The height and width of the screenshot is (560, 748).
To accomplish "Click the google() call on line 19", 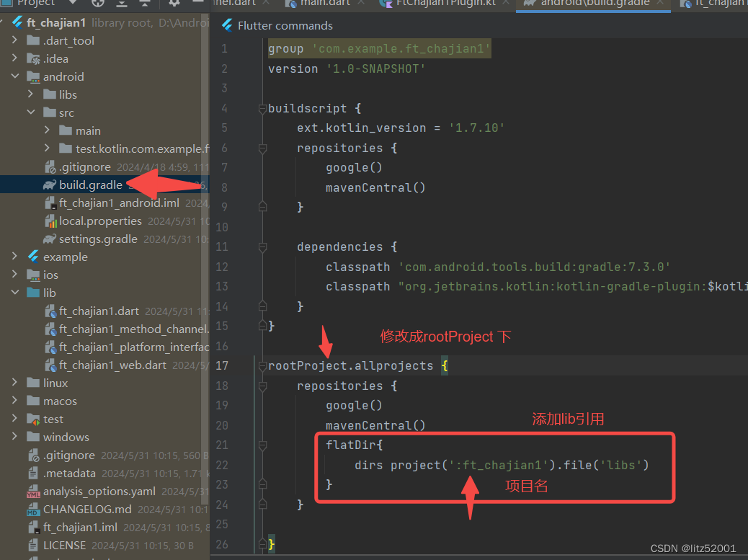I will pyautogui.click(x=354, y=406).
